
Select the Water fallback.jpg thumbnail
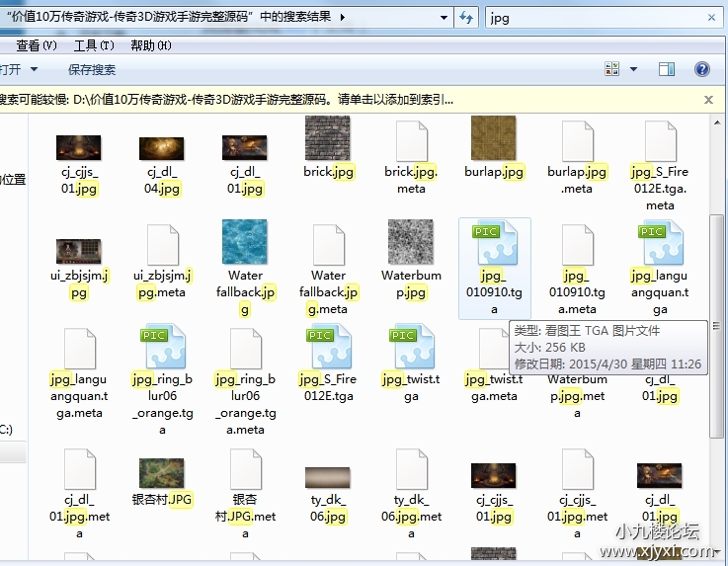coord(245,241)
